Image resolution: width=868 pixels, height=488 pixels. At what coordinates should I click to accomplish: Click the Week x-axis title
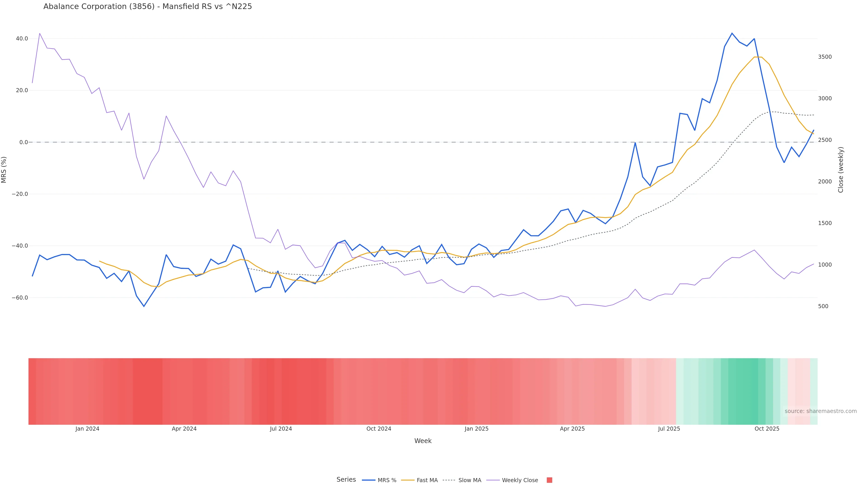pos(422,441)
